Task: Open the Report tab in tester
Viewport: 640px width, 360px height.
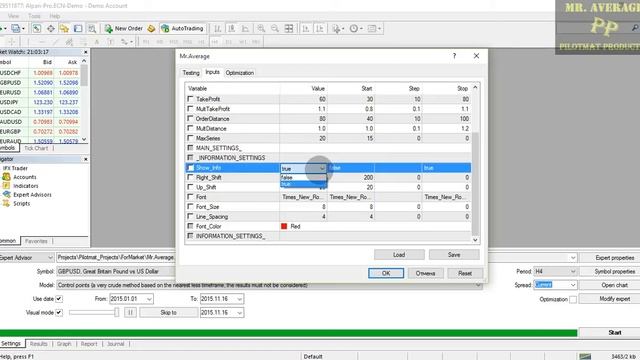Action: click(89, 344)
